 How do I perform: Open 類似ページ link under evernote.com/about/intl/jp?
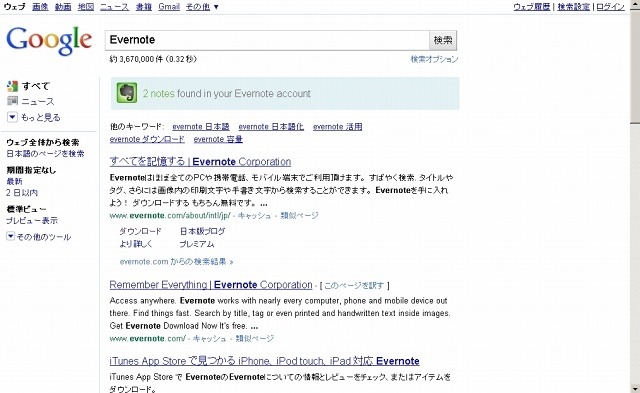click(299, 215)
